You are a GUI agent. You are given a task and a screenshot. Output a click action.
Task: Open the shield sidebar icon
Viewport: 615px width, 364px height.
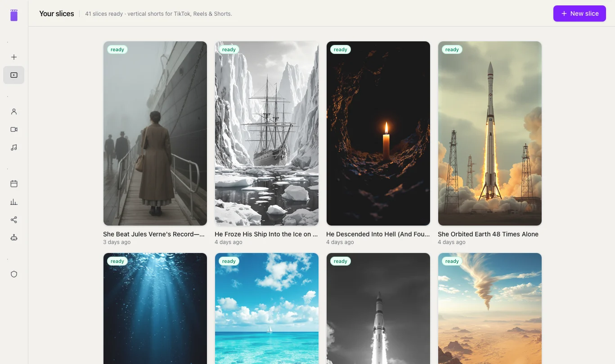tap(14, 274)
